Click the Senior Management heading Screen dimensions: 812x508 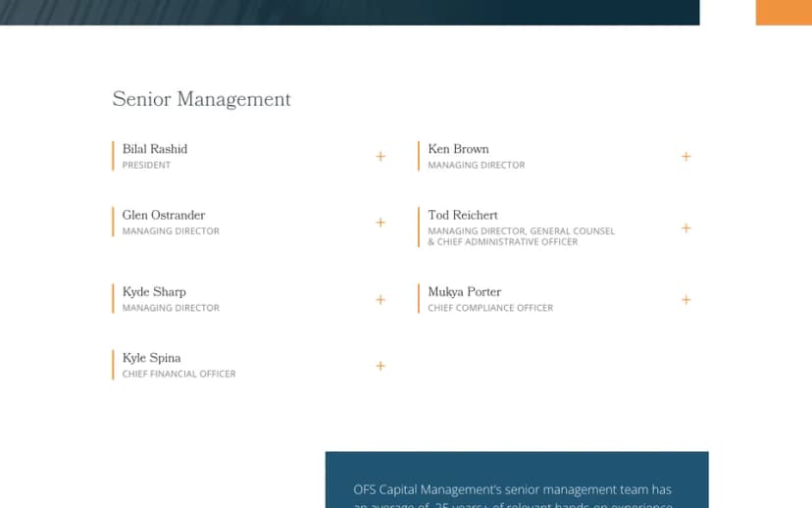(201, 99)
